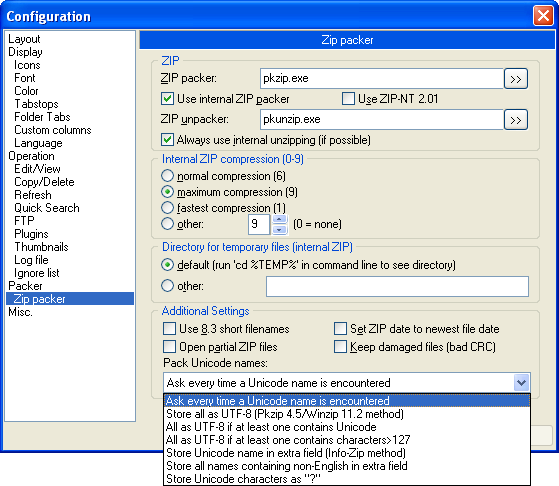The image size is (559, 486).
Task: Collapse the Pack Unicode names dropdown arrow
Action: pos(521,383)
